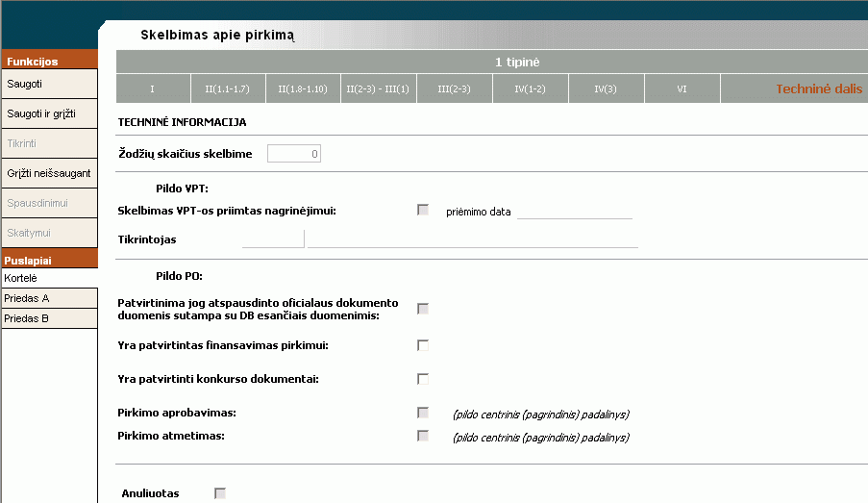Switch to tab II(2-3) - III(1)

[x=378, y=88]
